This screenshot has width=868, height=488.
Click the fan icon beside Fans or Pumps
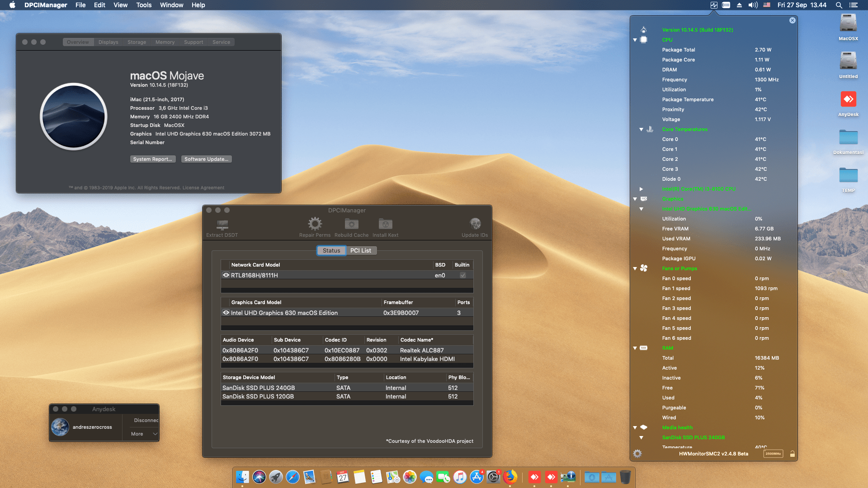(644, 268)
